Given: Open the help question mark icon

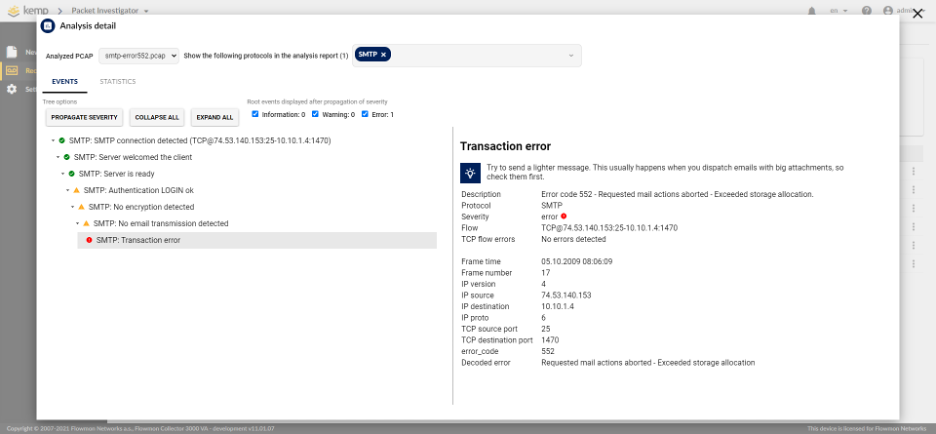Looking at the screenshot, I should click(x=867, y=11).
